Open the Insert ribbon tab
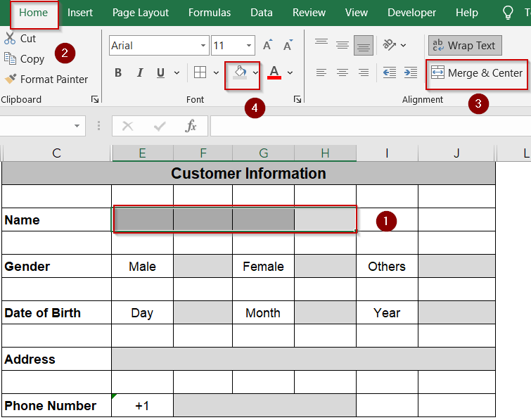This screenshot has width=531, height=420. click(x=80, y=13)
